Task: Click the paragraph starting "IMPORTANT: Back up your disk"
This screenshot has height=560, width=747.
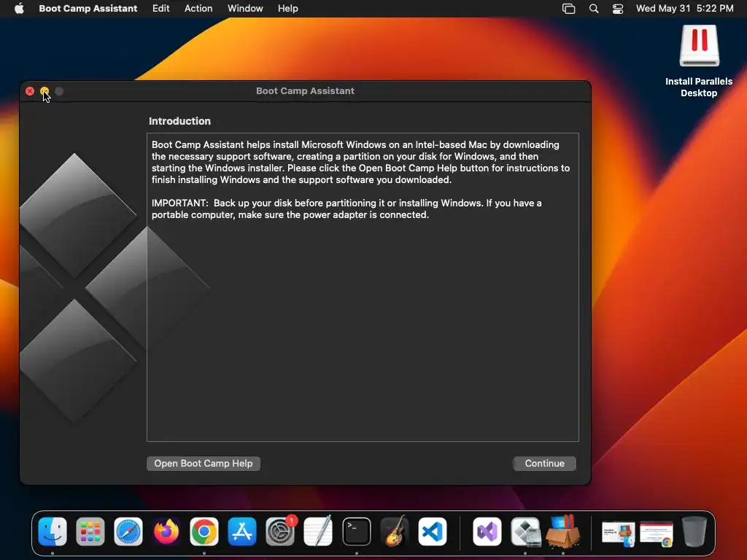Action: coord(347,209)
